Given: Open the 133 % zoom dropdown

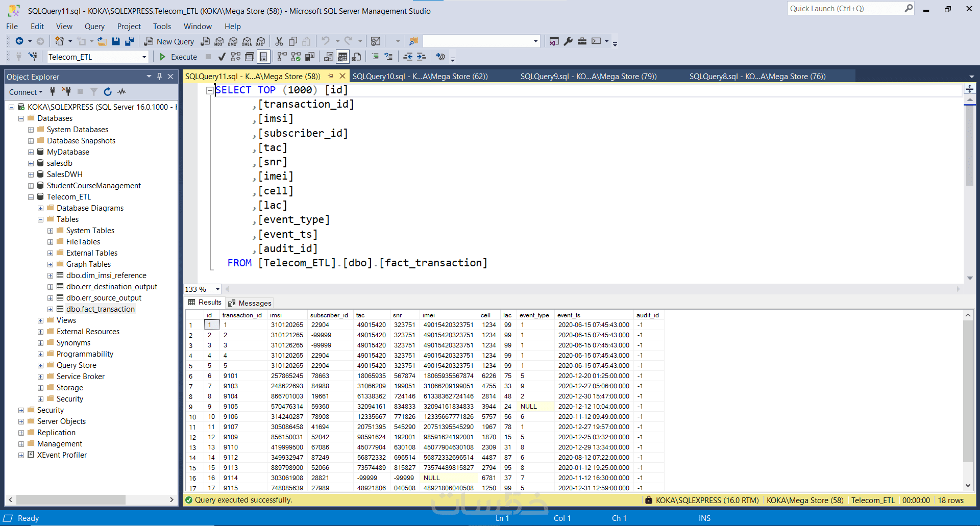Looking at the screenshot, I should [218, 289].
